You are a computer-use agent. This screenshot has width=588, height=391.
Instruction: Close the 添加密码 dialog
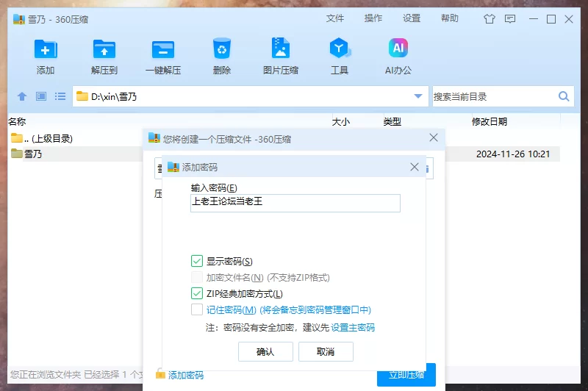click(x=415, y=168)
